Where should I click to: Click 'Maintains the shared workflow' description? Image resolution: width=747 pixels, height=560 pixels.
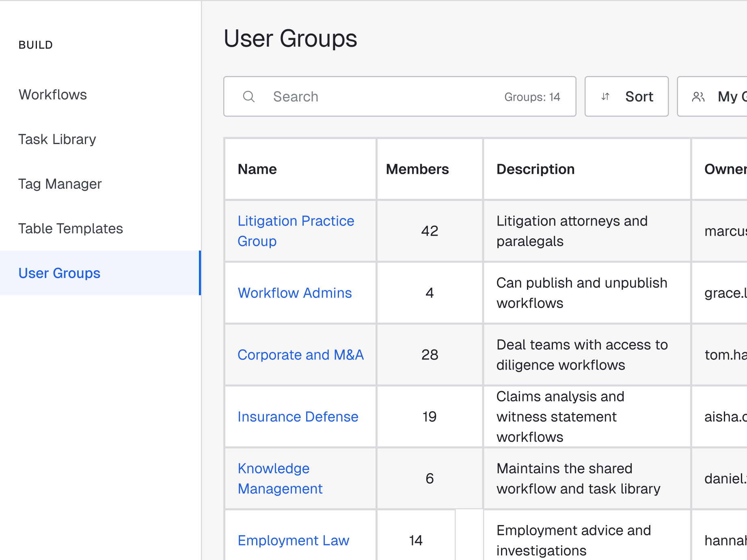pos(579,478)
